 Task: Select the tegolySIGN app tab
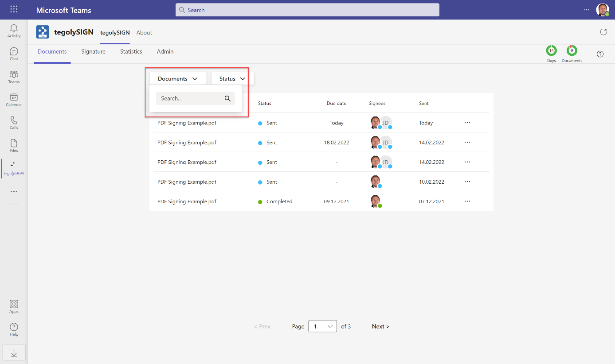[115, 33]
